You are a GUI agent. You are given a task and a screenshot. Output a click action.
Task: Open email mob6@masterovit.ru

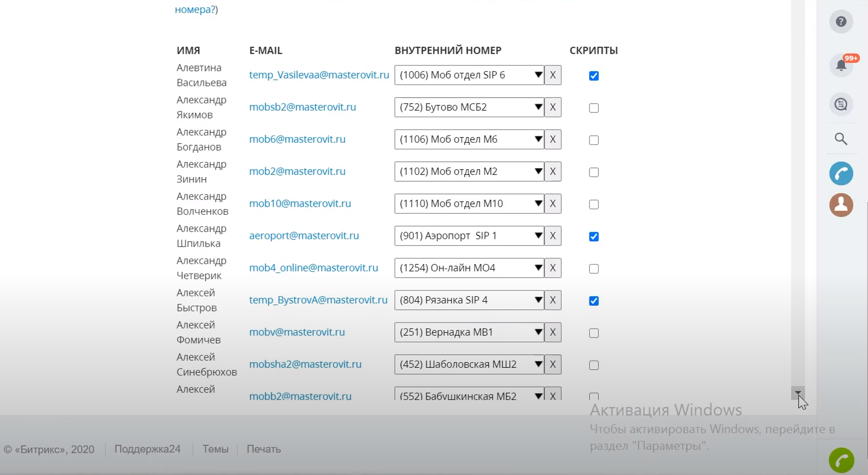(297, 139)
